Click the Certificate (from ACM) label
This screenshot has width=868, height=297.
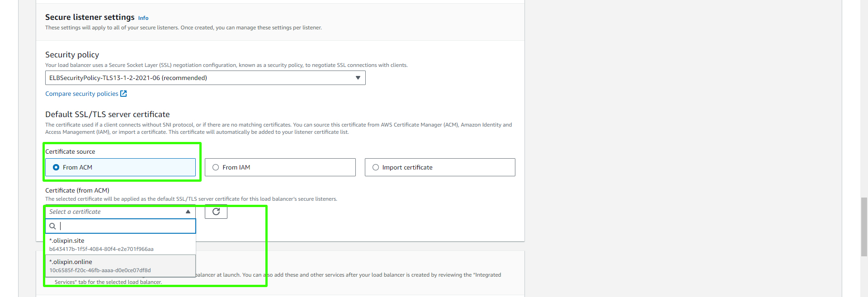pyautogui.click(x=77, y=190)
